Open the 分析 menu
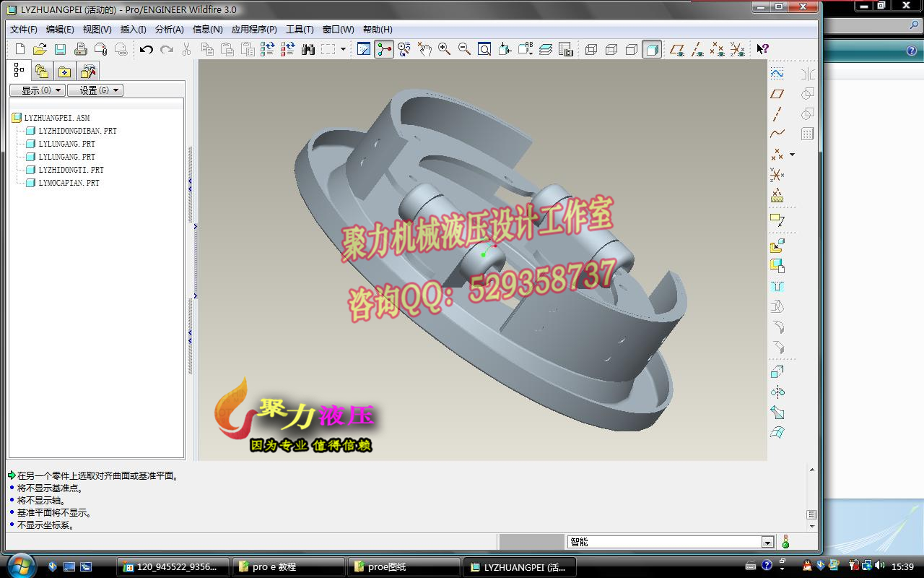The width and height of the screenshot is (924, 578). tap(167, 30)
